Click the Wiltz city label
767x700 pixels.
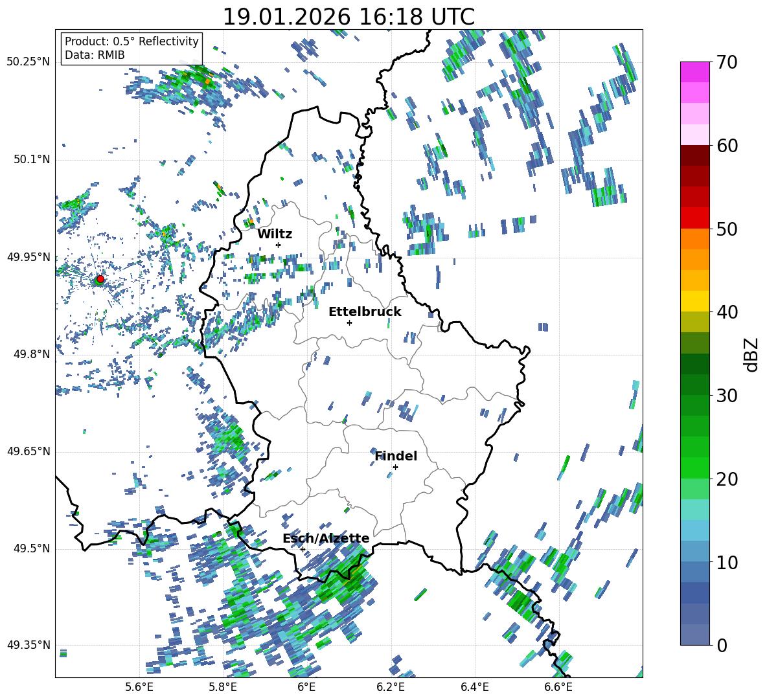point(275,234)
